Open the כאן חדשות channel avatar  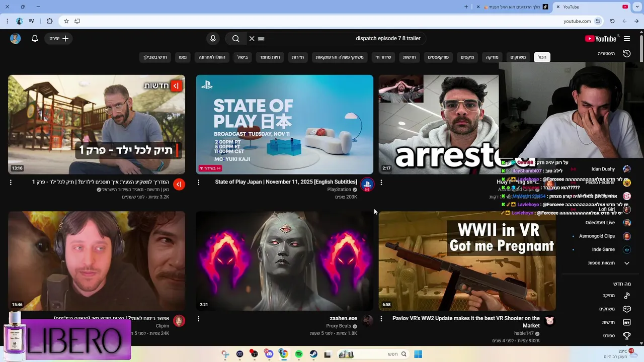pyautogui.click(x=179, y=185)
